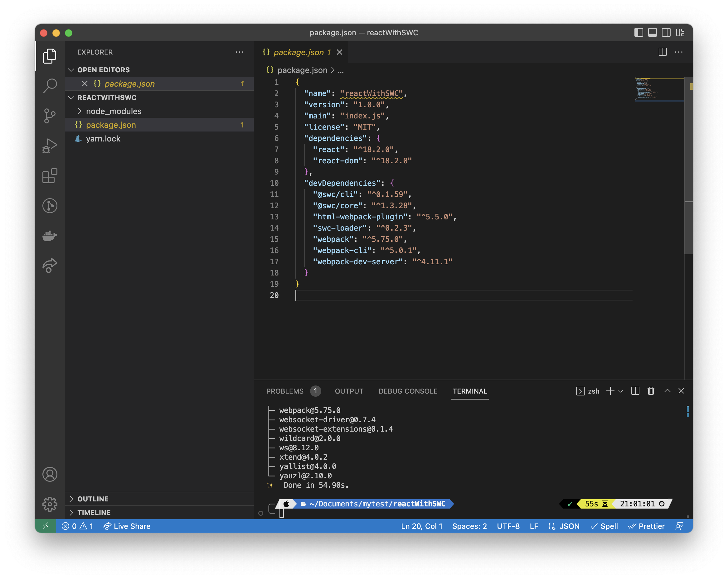Open the Docker view icon

click(50, 236)
